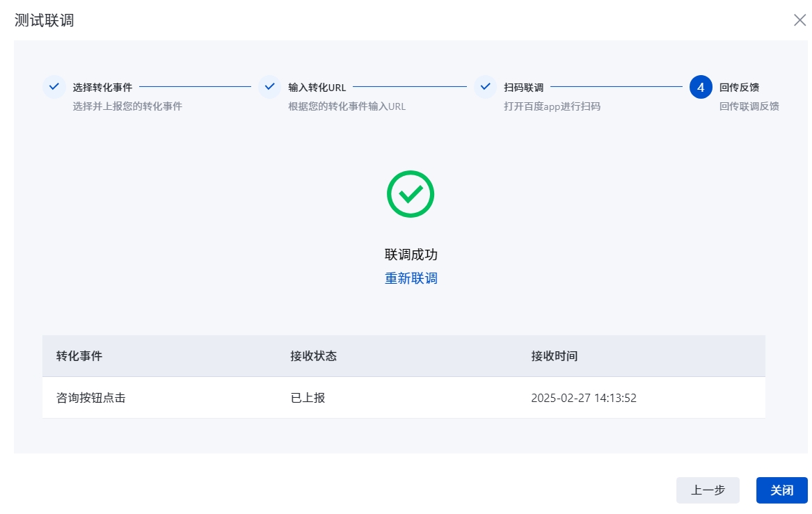
Task: Select the 选择转化事件 step label
Action: coord(102,88)
